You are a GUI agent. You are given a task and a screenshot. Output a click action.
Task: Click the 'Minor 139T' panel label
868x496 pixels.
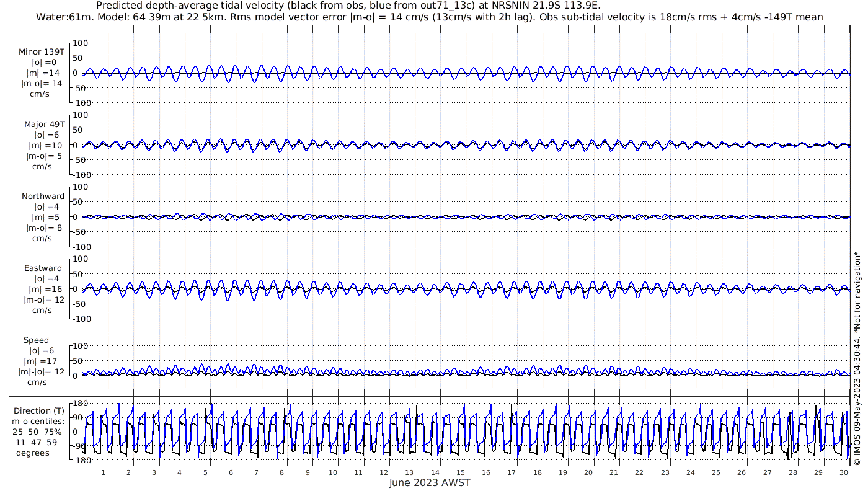pos(42,53)
